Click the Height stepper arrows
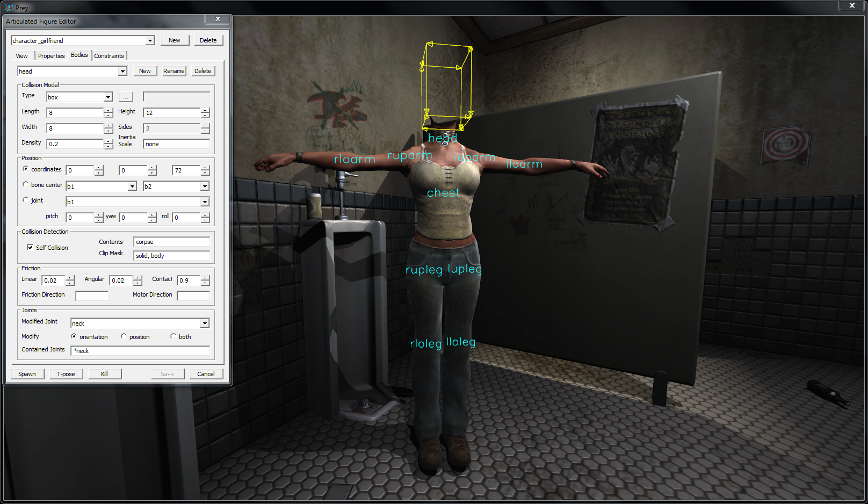868x504 pixels. click(205, 113)
